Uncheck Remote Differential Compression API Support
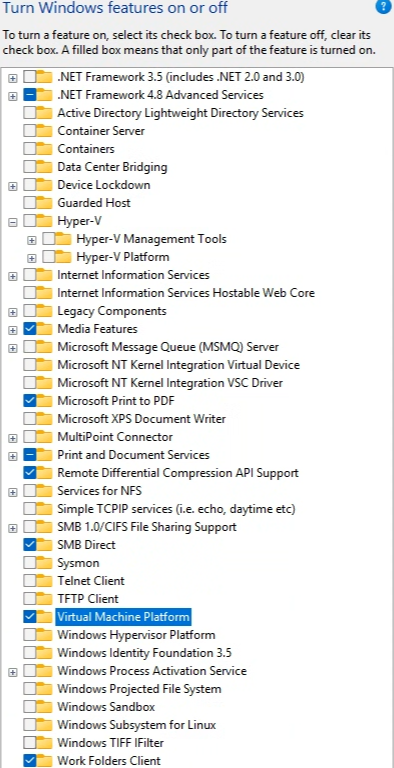Viewport: 394px width, 768px height. point(29,473)
